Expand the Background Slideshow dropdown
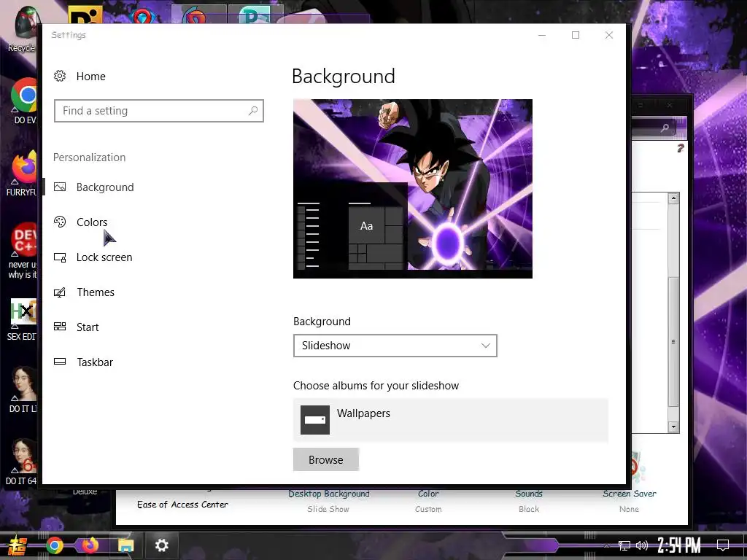The image size is (747, 560). [395, 346]
